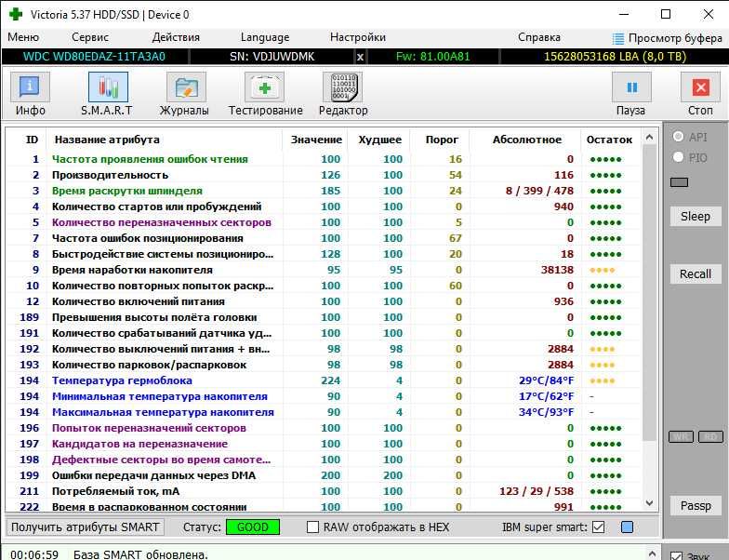Open the Сервис menu

[89, 37]
